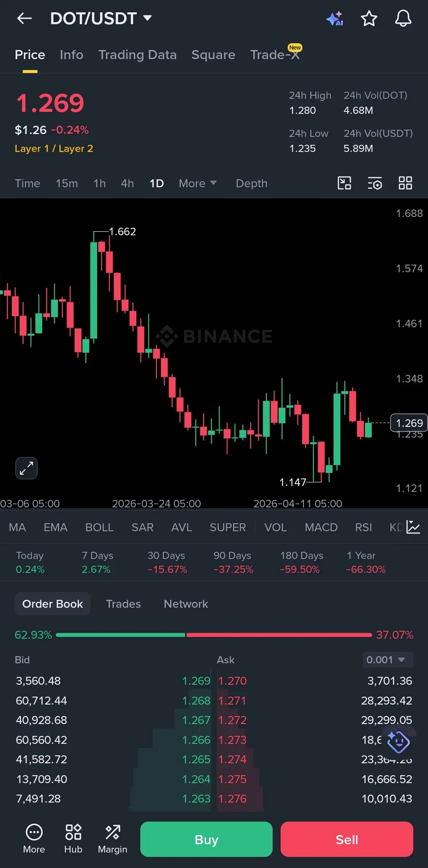Image resolution: width=428 pixels, height=868 pixels.
Task: Open chart settings icon
Action: point(375,183)
